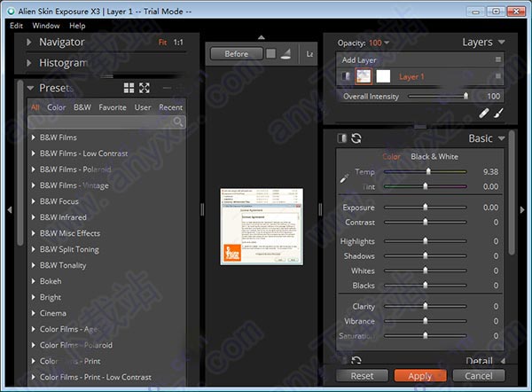Choose the single view square icon
The image size is (532, 392).
pos(270,53)
